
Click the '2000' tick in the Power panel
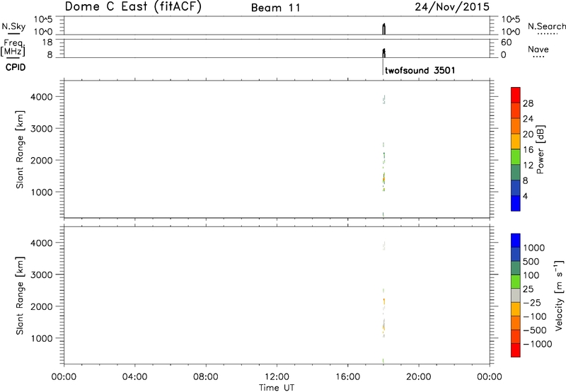42,160
